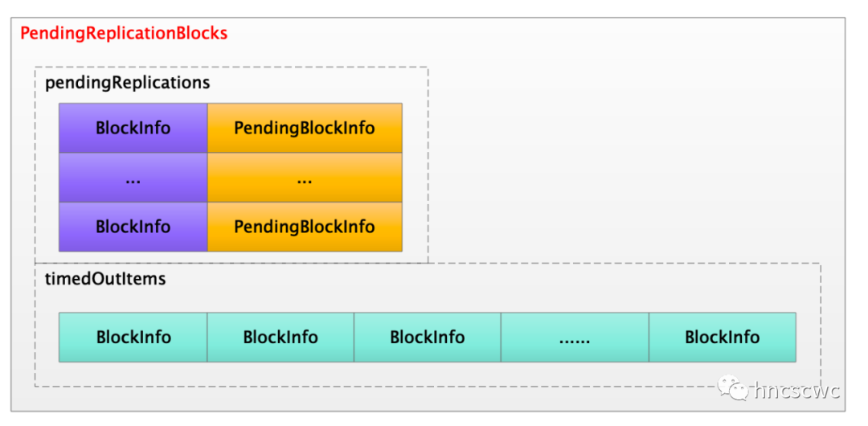Click the white margin outside the gray panel
868x426 pixels.
tap(857, 217)
